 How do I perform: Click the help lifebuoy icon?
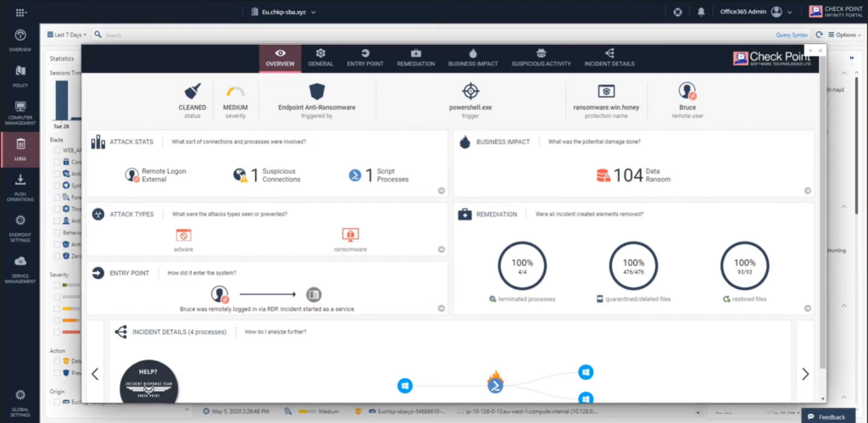[x=677, y=12]
